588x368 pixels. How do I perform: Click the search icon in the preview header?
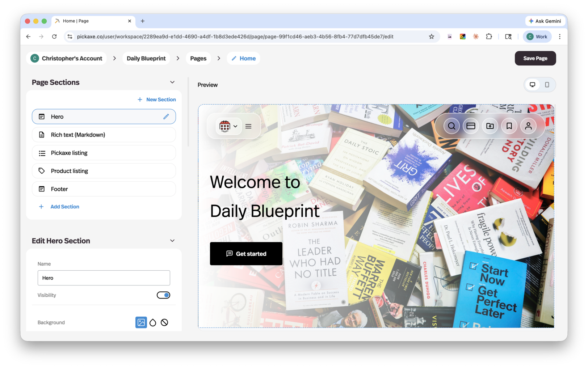click(x=451, y=126)
